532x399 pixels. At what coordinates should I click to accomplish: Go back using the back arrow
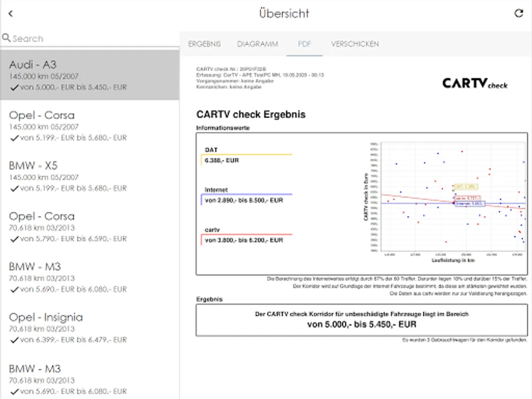pos(11,14)
